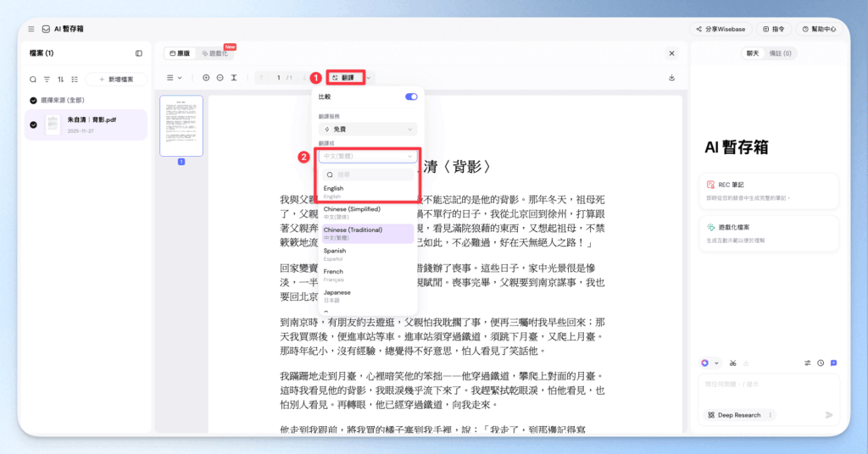Open the hamburger menu beside AI 暫存箱
This screenshot has height=454, width=868.
click(31, 30)
